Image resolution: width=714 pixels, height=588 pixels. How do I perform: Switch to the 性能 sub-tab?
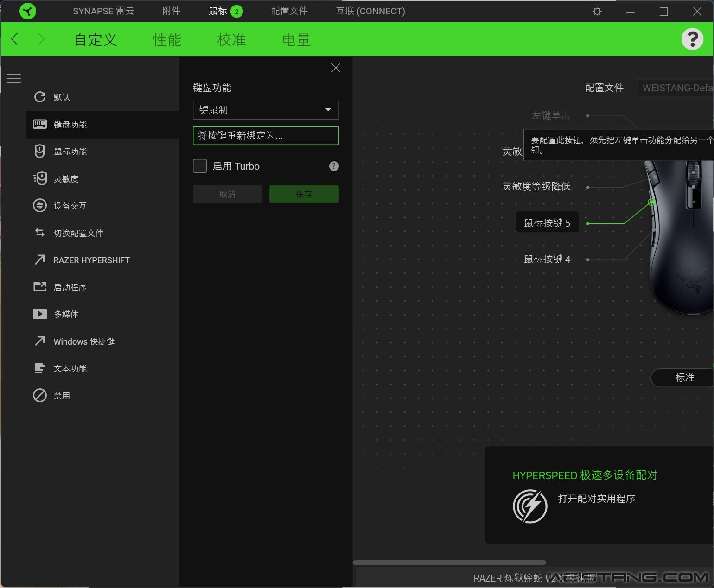click(167, 40)
